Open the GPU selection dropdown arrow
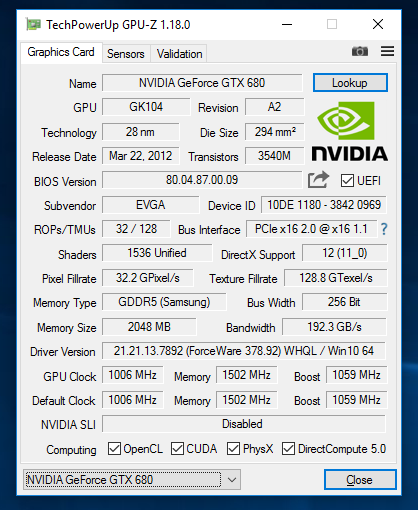 232,480
